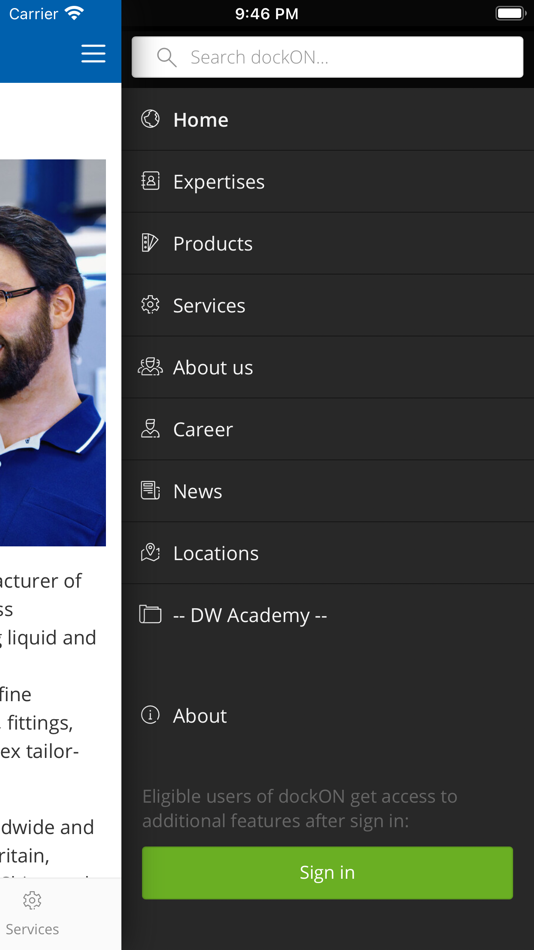Focus the Search dockON field
The image size is (534, 950).
click(327, 57)
